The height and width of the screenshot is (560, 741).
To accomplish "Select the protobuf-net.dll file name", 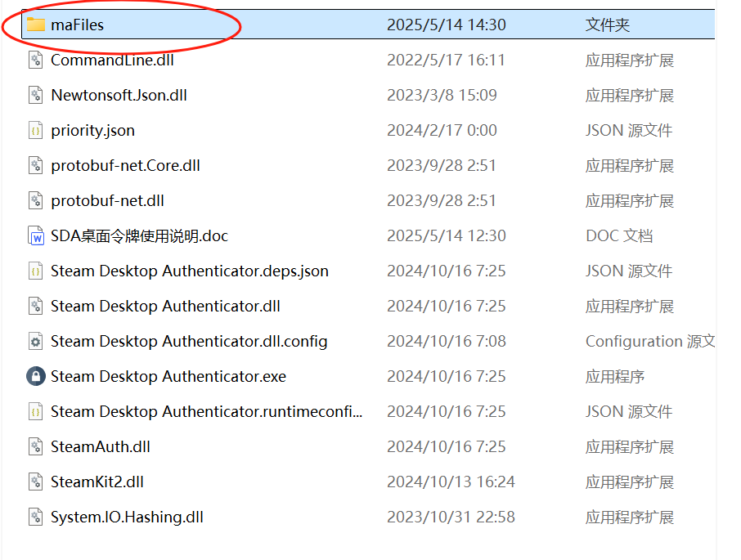I will 108,200.
